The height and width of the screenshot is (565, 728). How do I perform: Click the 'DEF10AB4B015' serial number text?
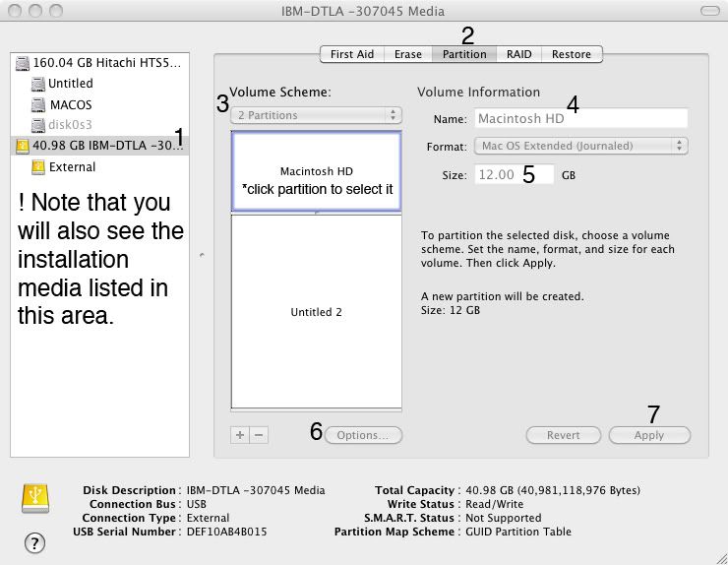pos(226,532)
